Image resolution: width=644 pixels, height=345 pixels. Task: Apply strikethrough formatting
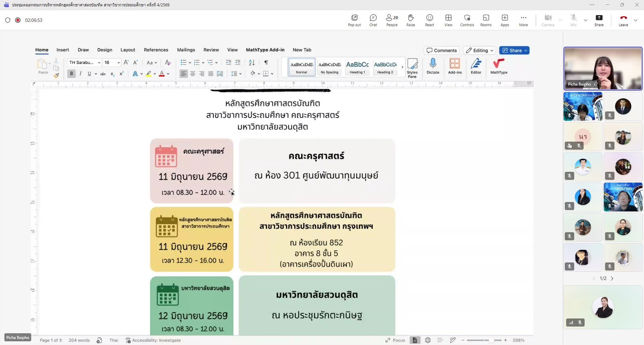click(103, 74)
